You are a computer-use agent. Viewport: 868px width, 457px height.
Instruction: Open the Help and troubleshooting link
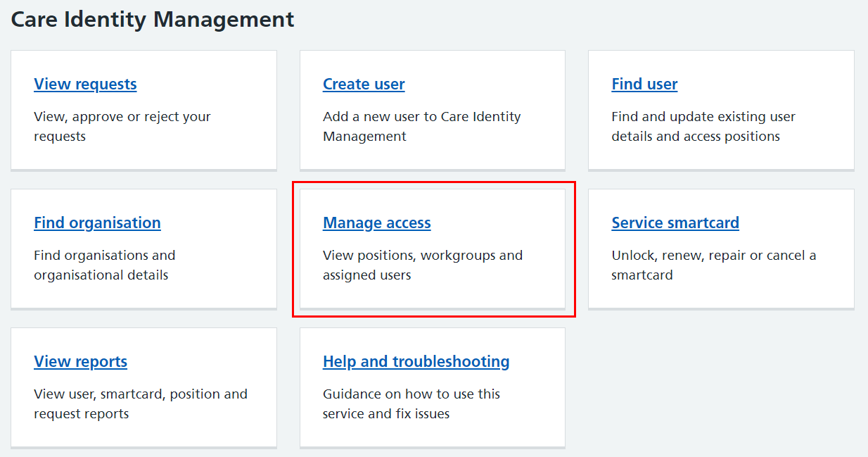point(416,362)
